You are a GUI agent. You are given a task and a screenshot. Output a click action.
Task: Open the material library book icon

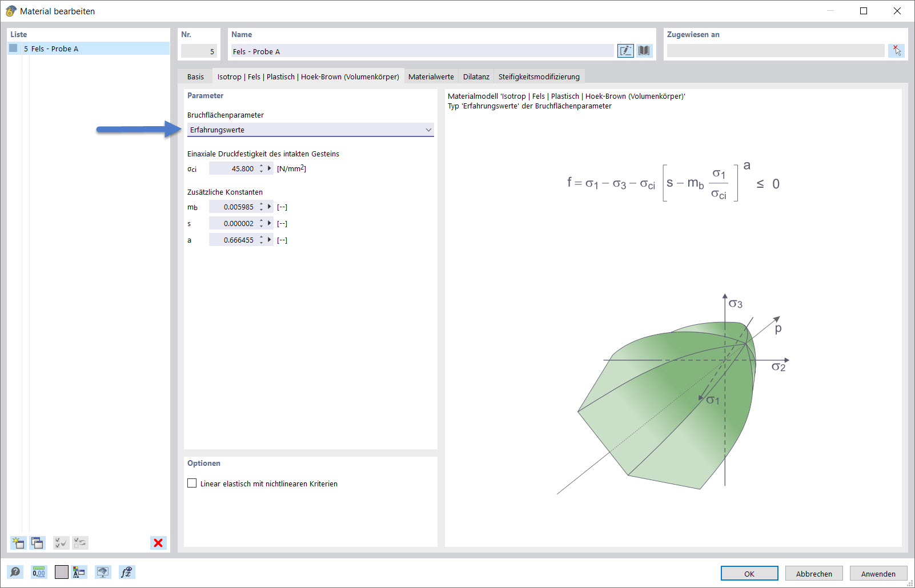tap(644, 51)
